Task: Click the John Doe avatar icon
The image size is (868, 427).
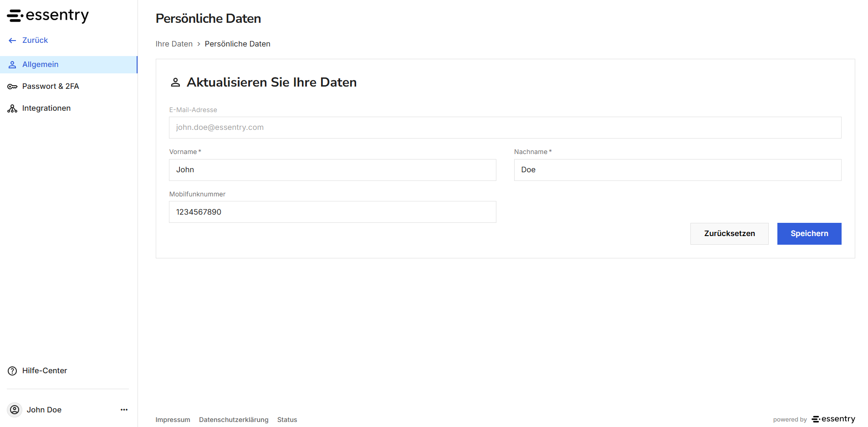Action: (x=15, y=410)
